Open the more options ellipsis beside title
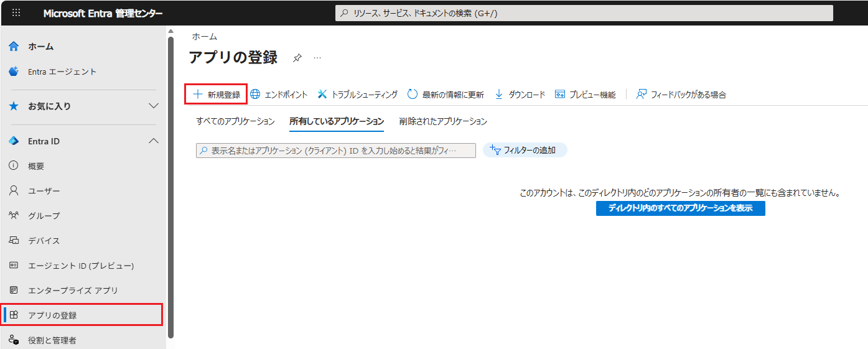Image resolution: width=868 pixels, height=349 pixels. tap(317, 57)
